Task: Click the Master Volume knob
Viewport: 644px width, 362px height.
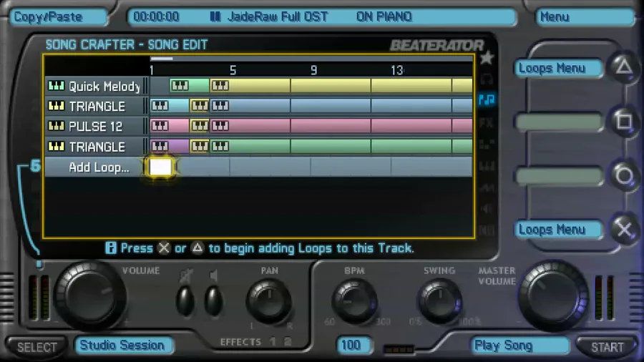Action: click(552, 295)
